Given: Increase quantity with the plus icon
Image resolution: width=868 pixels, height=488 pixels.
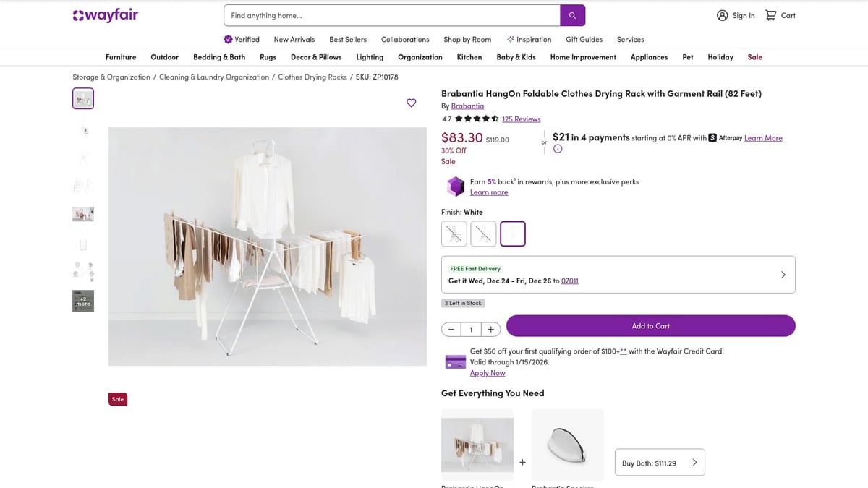Looking at the screenshot, I should click(490, 328).
